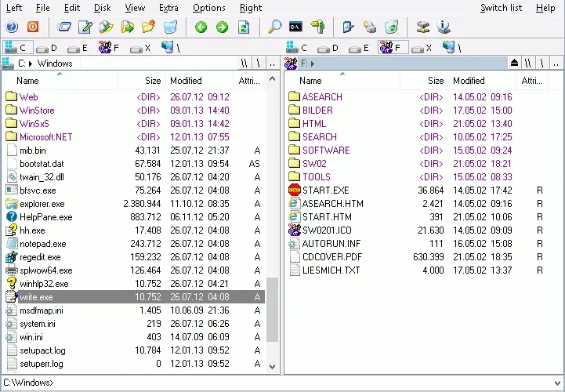Viewport: 565px width, 392px height.
Task: Switch right panel to drive X
Action: [422, 48]
